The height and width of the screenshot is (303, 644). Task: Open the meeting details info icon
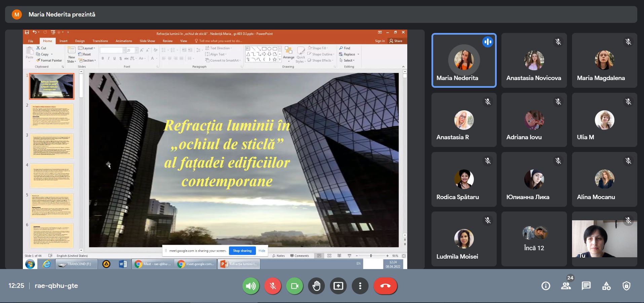click(545, 286)
